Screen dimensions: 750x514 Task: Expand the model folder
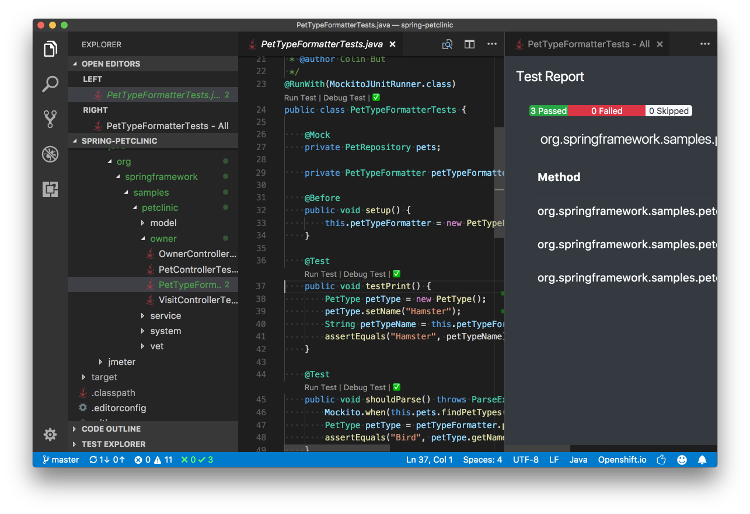(143, 223)
